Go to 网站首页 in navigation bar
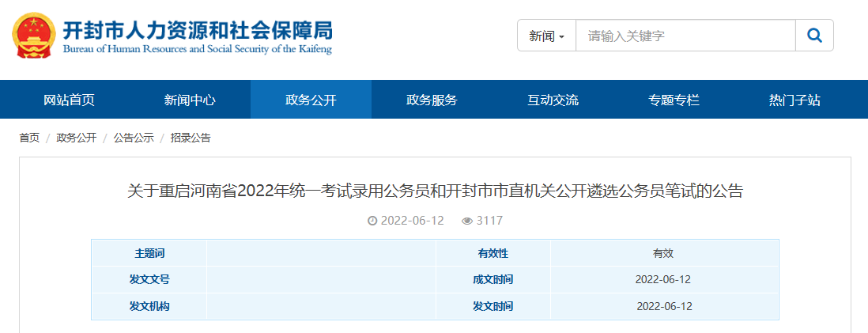The width and height of the screenshot is (868, 333). point(69,100)
